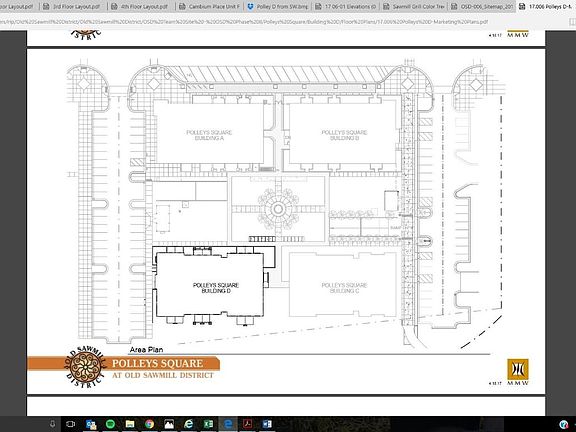
Task: Select Microsoft Edge icon on the taskbar
Action: pos(228,424)
